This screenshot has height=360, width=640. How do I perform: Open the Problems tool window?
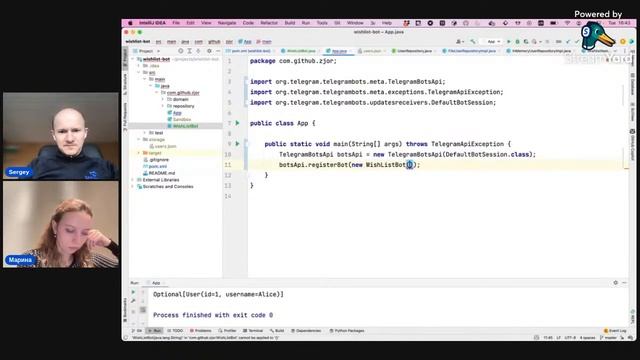[200, 331]
